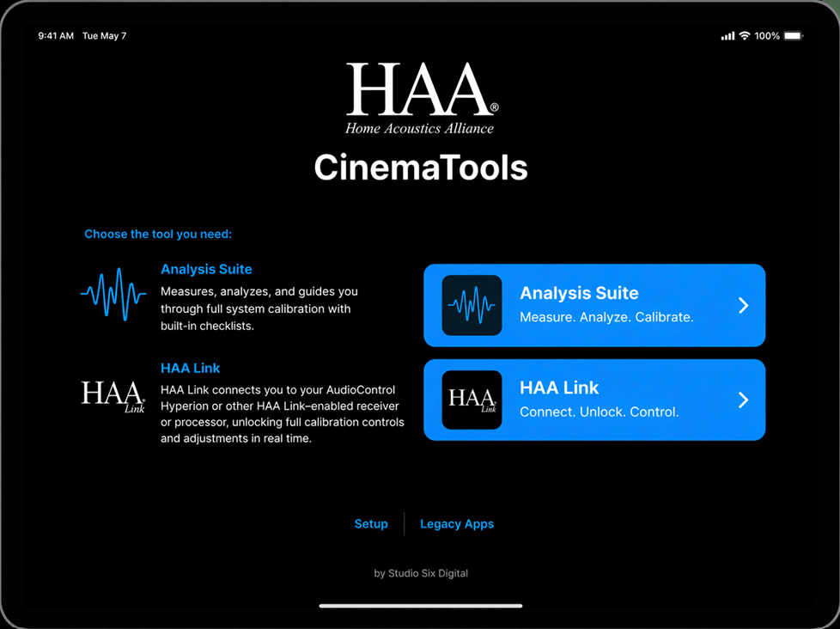Click the HAA Link logo beside the left description
The width and height of the screenshot is (840, 629).
(x=113, y=396)
